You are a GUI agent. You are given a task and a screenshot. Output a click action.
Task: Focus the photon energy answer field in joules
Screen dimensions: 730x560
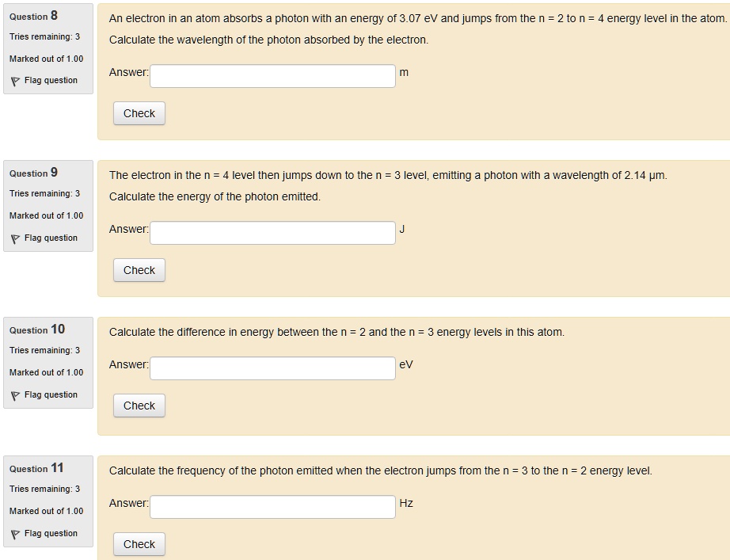click(272, 233)
